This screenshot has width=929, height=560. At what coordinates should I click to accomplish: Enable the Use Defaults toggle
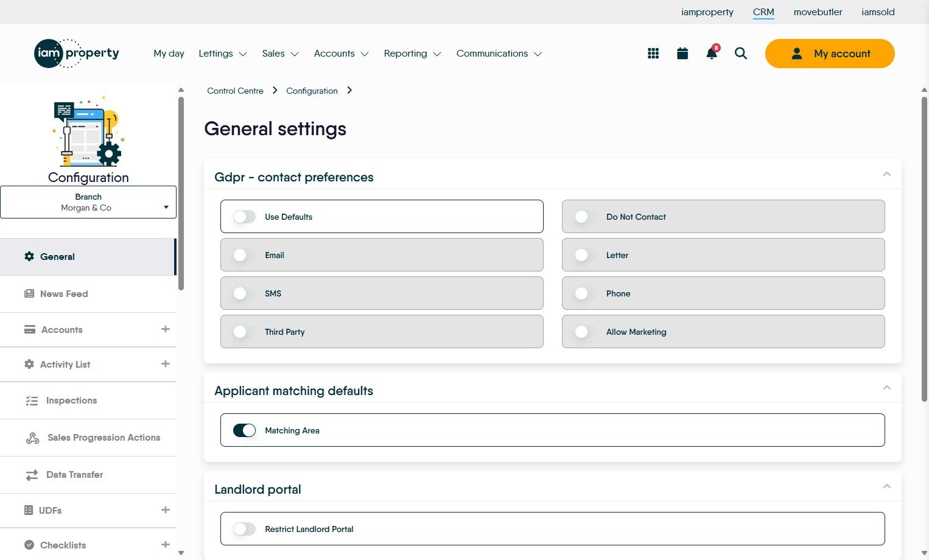245,217
